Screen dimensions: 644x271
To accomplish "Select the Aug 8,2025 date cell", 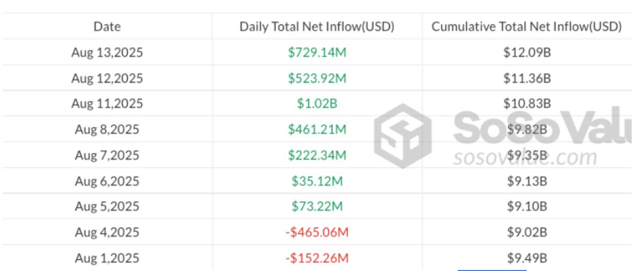I will (x=107, y=129).
